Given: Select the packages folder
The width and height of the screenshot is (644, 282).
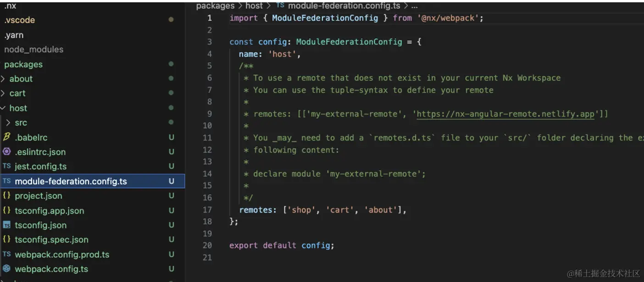Looking at the screenshot, I should [x=23, y=64].
